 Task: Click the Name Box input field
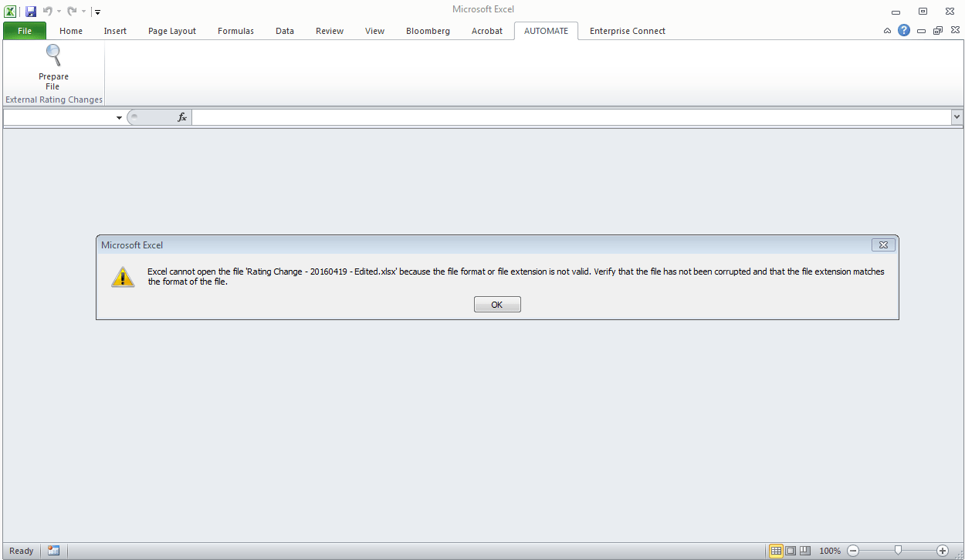tap(59, 117)
